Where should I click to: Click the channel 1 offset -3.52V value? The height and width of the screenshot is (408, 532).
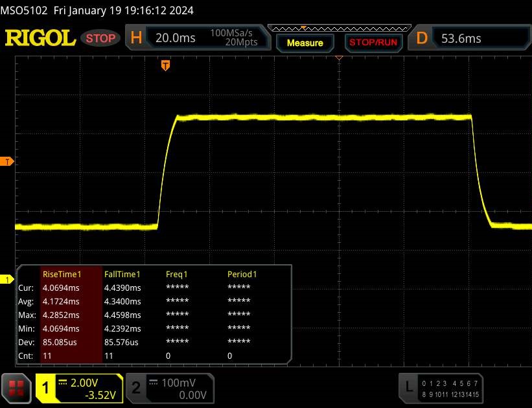(x=100, y=395)
